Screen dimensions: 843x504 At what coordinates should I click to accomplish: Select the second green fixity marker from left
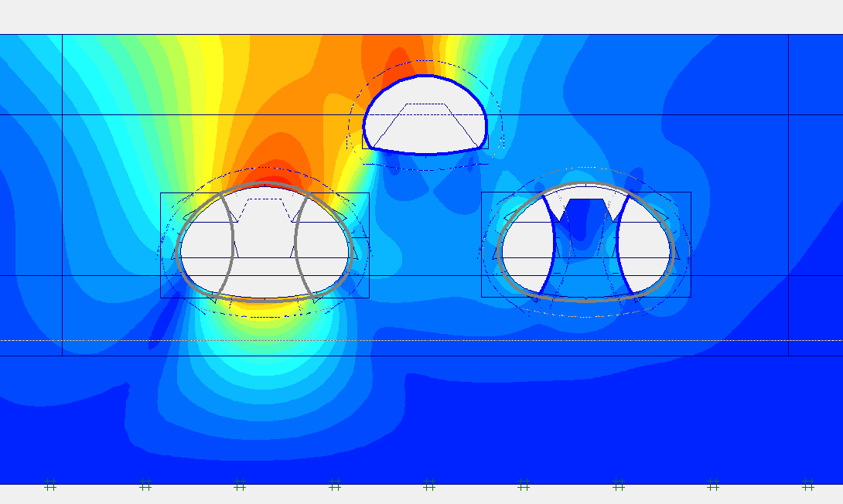(145, 485)
